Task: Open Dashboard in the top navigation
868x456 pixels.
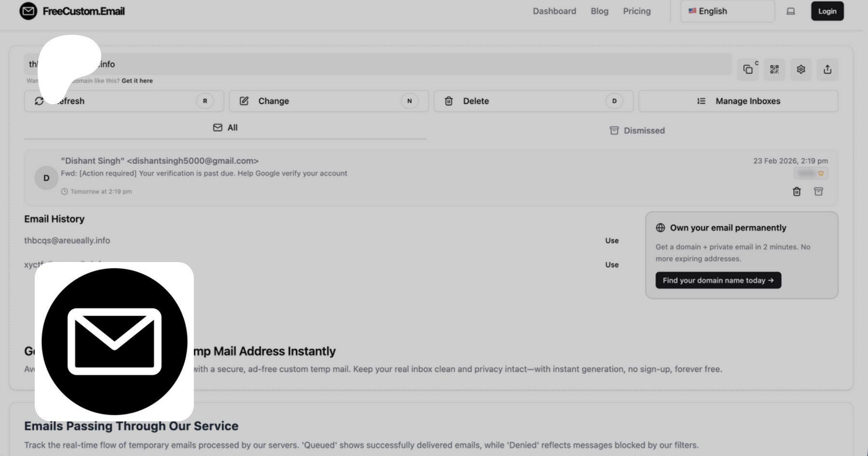Action: click(x=554, y=11)
